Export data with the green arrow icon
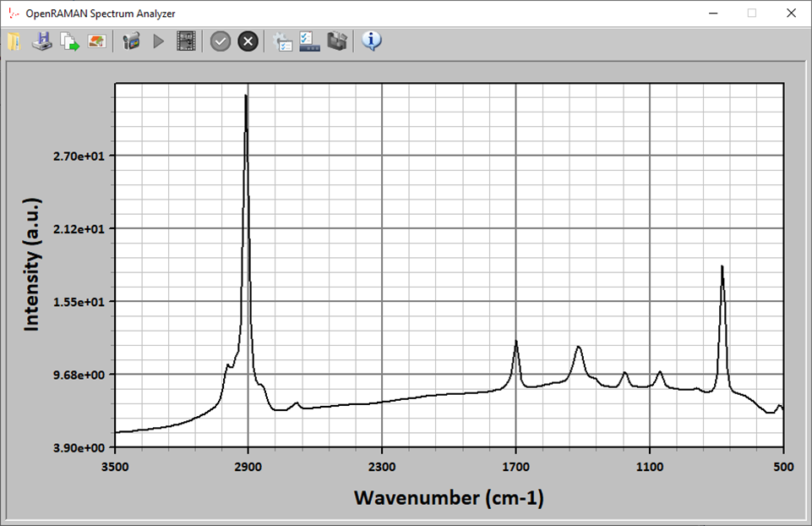Viewport: 812px width, 526px height. pyautogui.click(x=69, y=41)
